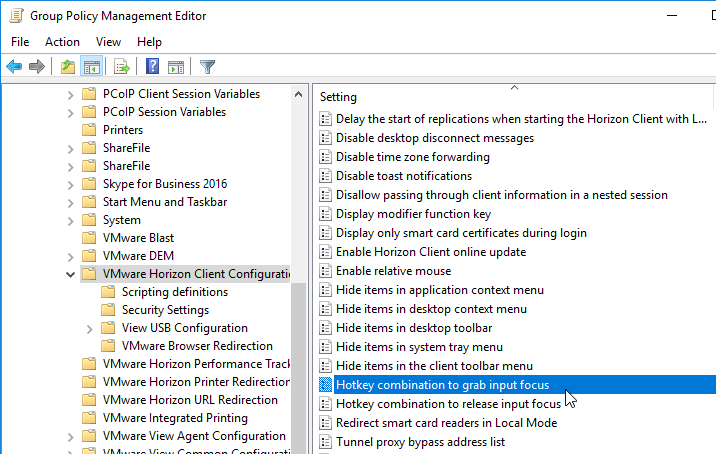This screenshot has width=716, height=454.
Task: Expand the View USB Configuration node
Action: click(89, 328)
